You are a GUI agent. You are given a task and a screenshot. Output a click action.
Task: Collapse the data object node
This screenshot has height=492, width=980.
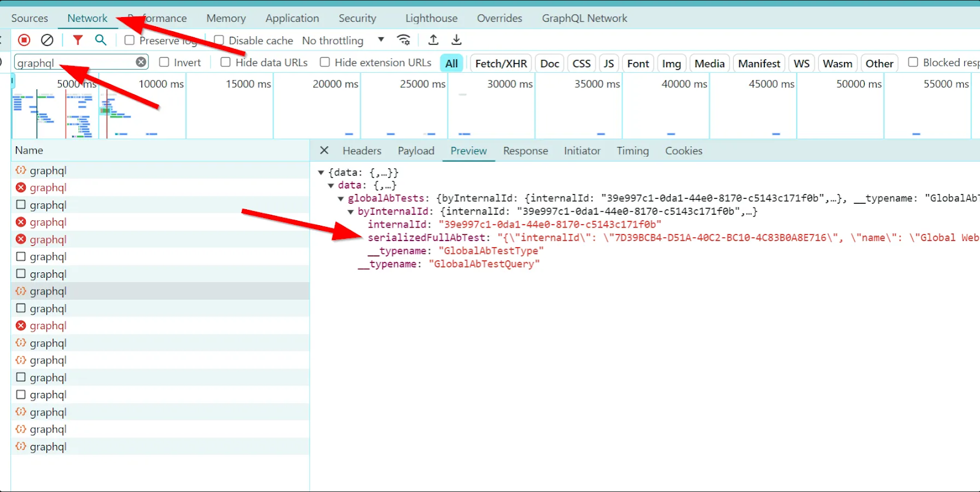(331, 185)
